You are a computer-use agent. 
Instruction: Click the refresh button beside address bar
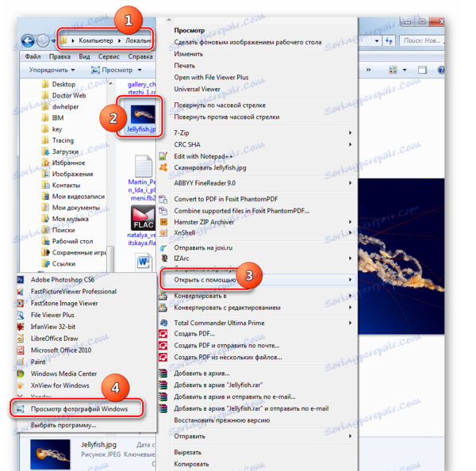(x=389, y=40)
